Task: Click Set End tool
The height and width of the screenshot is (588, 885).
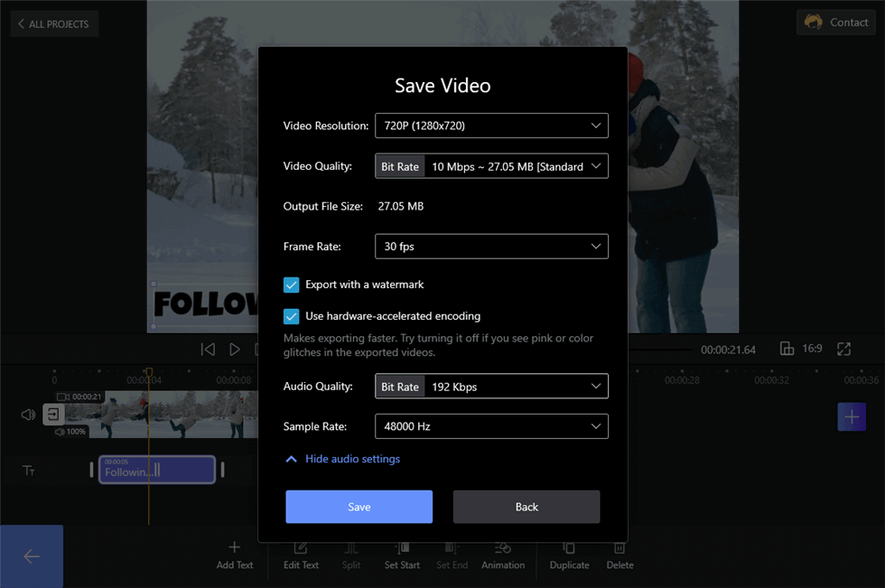Action: click(452, 555)
